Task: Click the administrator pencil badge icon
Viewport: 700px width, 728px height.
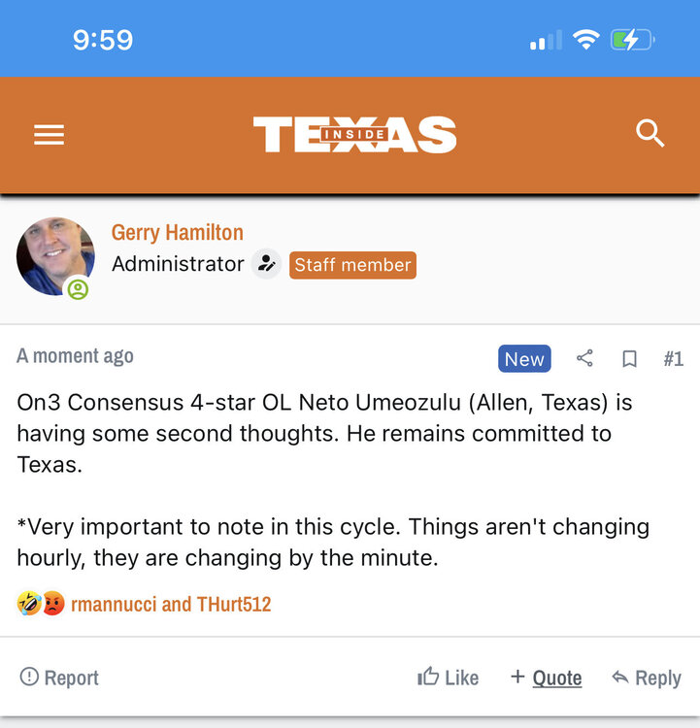Action: click(x=266, y=264)
